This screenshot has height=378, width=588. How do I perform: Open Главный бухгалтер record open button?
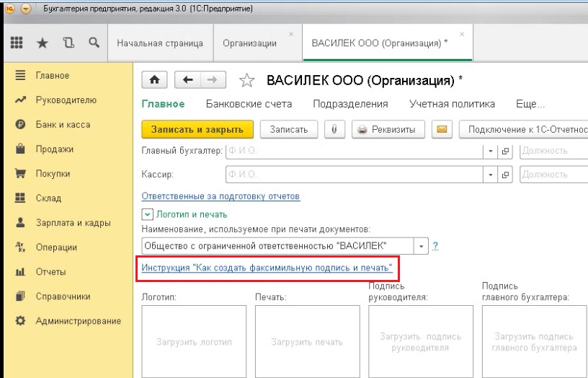(505, 151)
